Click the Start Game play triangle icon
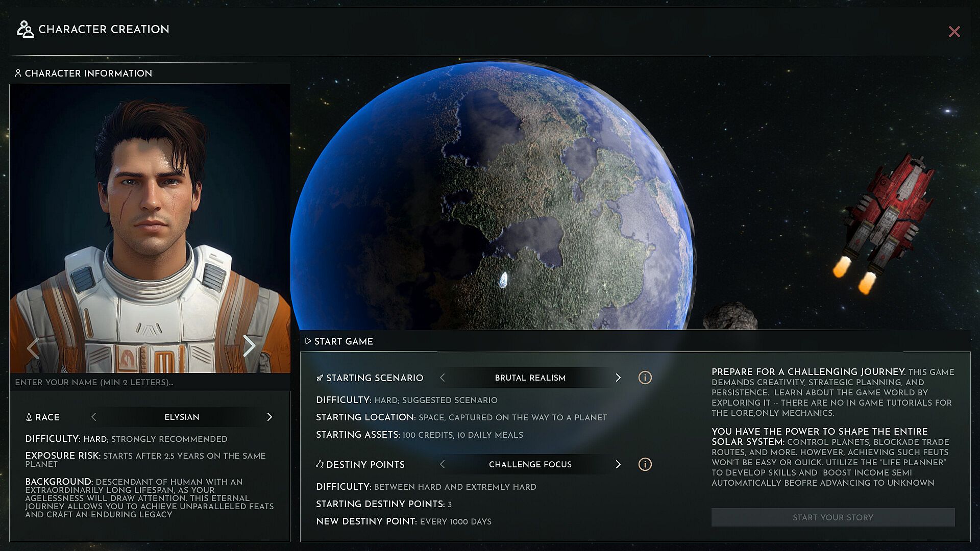The height and width of the screenshot is (551, 980). coord(308,341)
